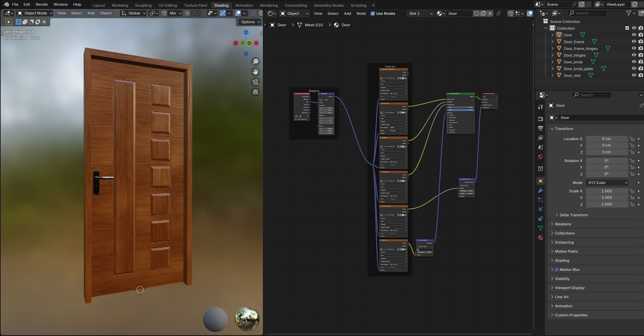Uncheck Collection exclude-from-view-layer checkbox

(627, 28)
